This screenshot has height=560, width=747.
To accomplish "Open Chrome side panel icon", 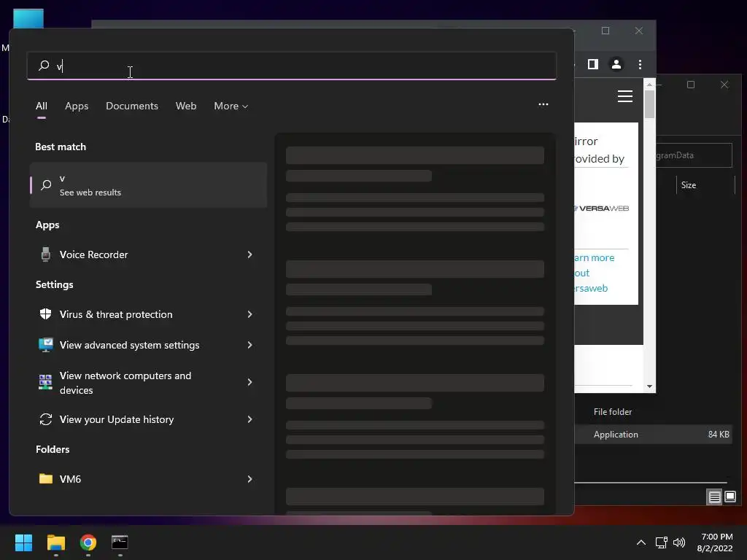I will point(592,64).
